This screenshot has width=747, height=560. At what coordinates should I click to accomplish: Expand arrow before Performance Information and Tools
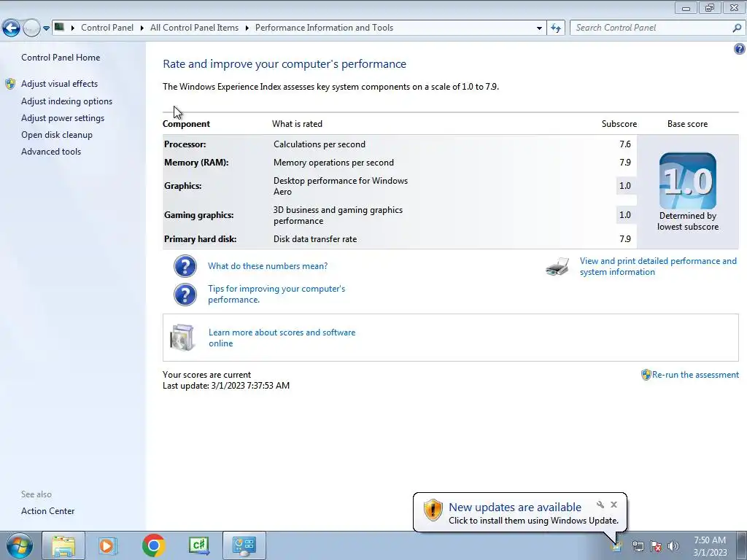click(x=247, y=28)
